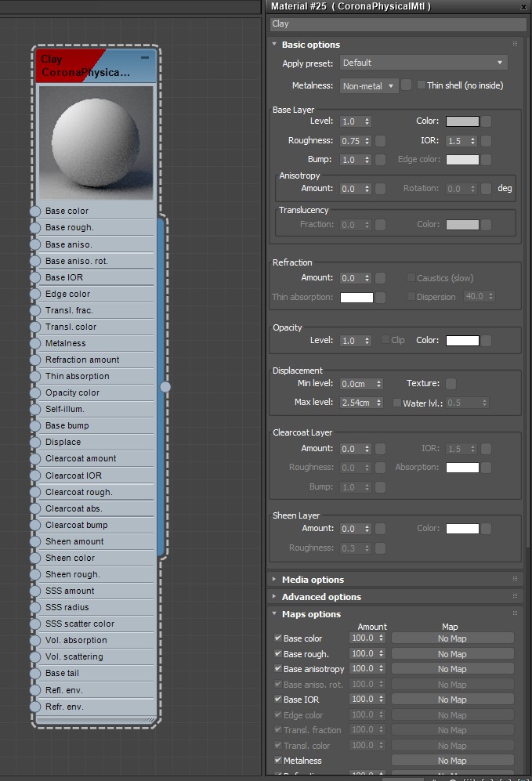
Task: Open the Apply preset dropdown
Action: click(x=424, y=63)
